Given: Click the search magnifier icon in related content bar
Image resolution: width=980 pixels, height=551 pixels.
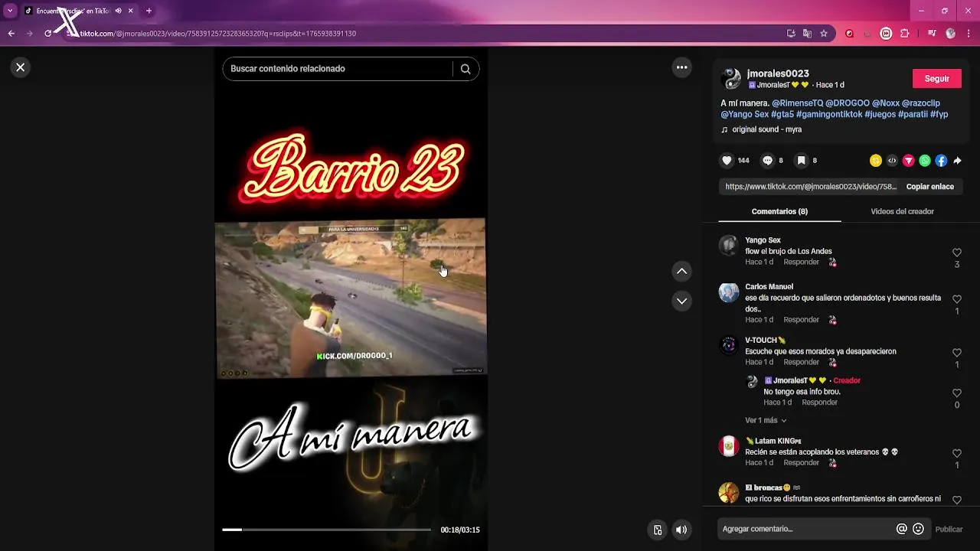Looking at the screenshot, I should [465, 69].
